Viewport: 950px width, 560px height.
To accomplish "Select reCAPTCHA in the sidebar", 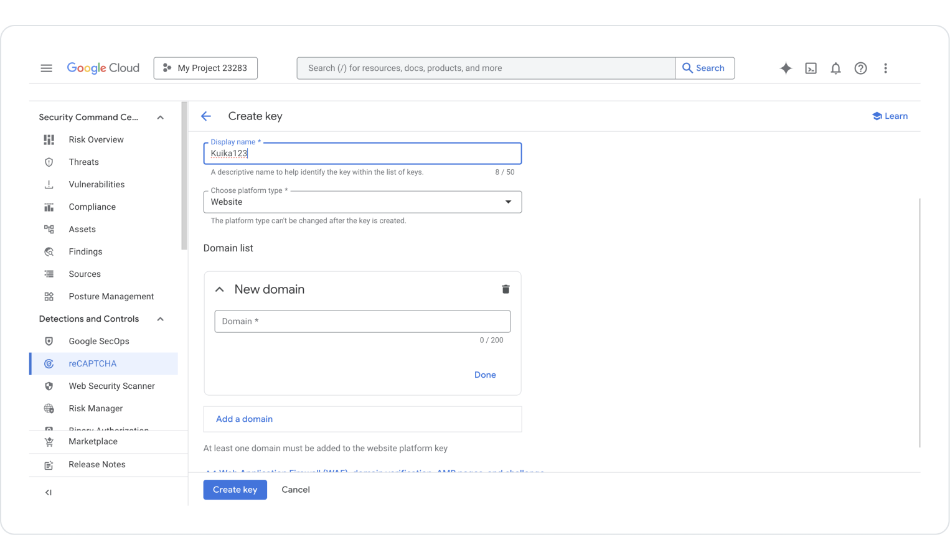I will [x=104, y=364].
